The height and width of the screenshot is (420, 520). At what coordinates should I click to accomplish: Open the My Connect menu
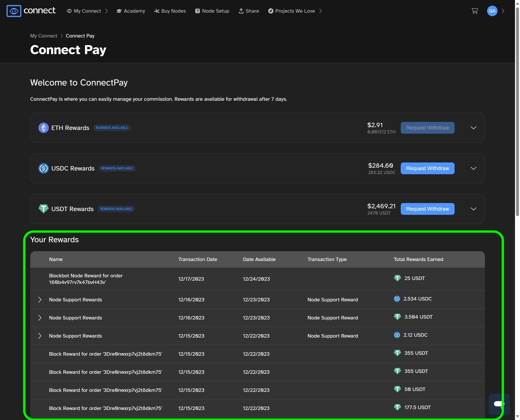(x=87, y=11)
